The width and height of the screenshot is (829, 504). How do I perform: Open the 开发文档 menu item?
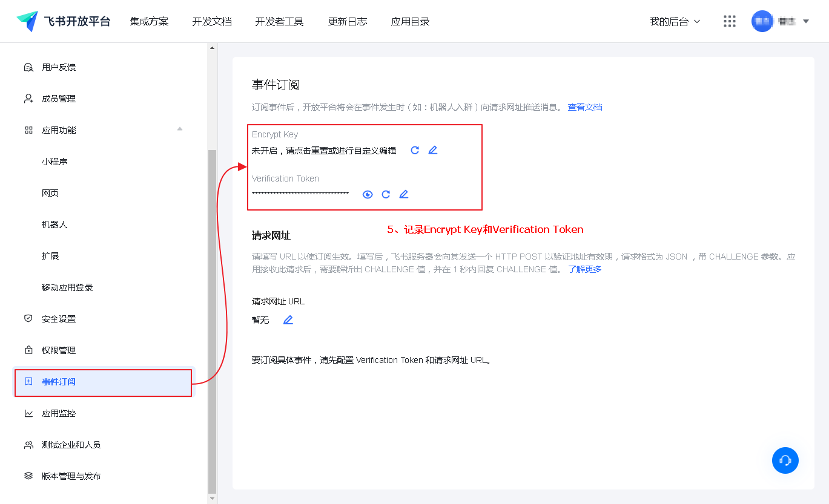pyautogui.click(x=212, y=21)
